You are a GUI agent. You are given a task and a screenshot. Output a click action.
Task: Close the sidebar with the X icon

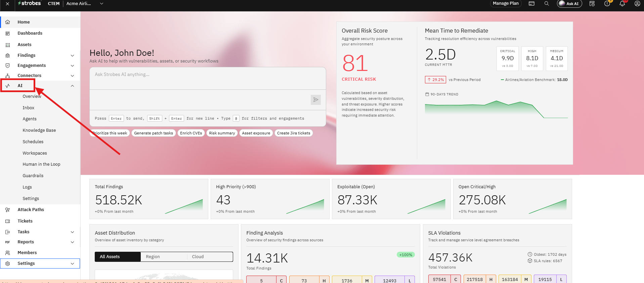tap(7, 4)
